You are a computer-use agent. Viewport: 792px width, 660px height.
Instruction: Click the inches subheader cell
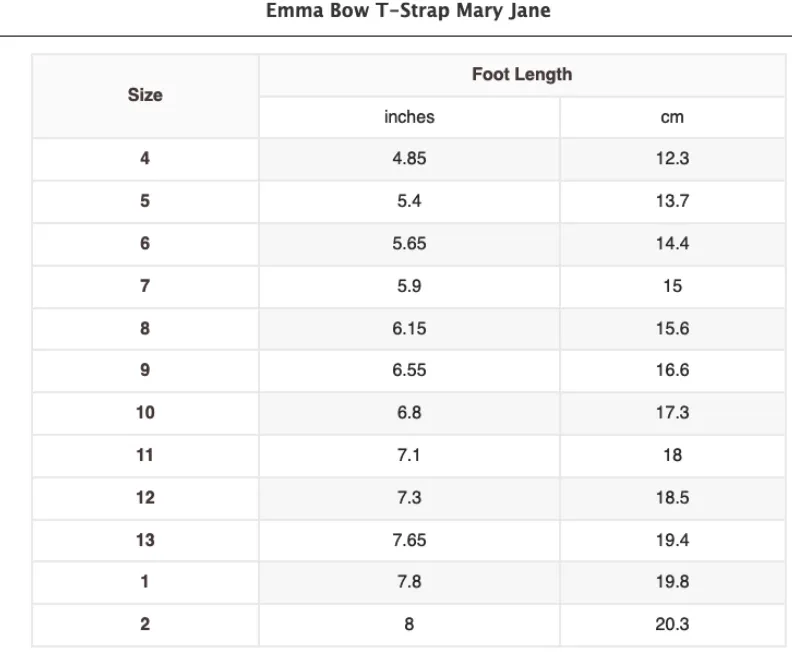(x=409, y=117)
